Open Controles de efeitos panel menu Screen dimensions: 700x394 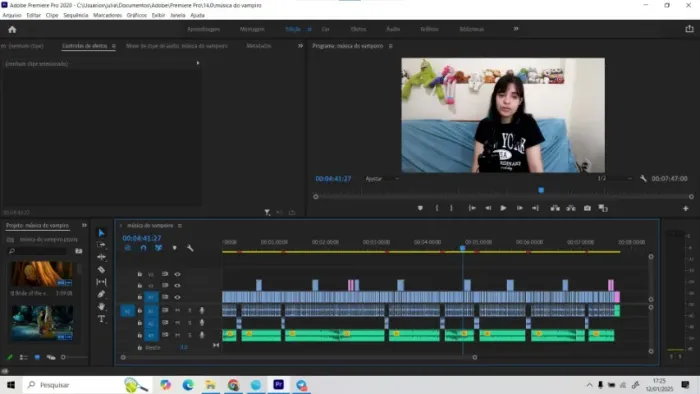coord(113,46)
